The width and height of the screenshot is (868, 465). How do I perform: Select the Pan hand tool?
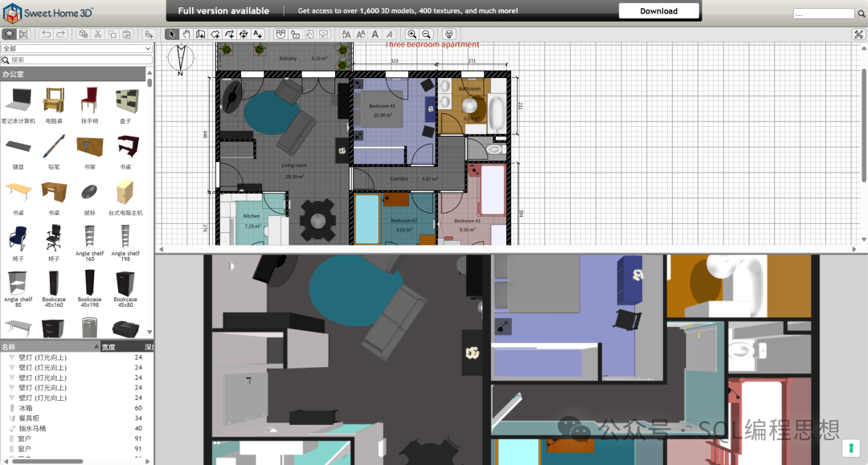point(186,34)
